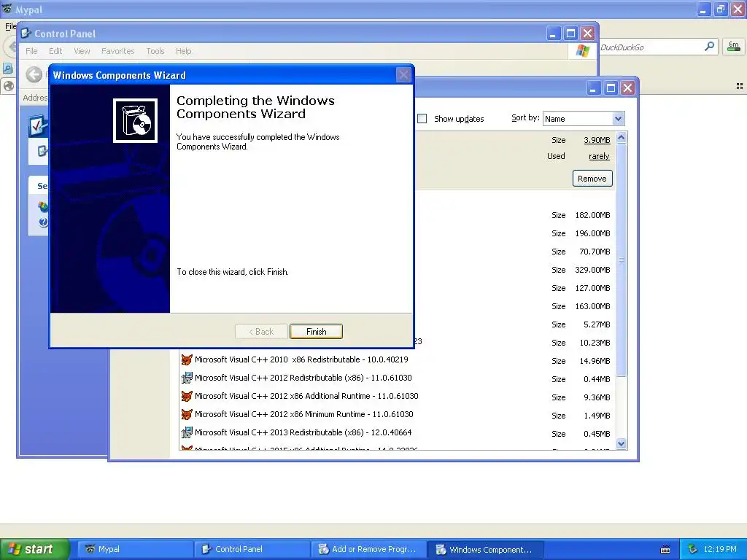
Task: Switch to Control Panel taskbar button
Action: click(252, 549)
